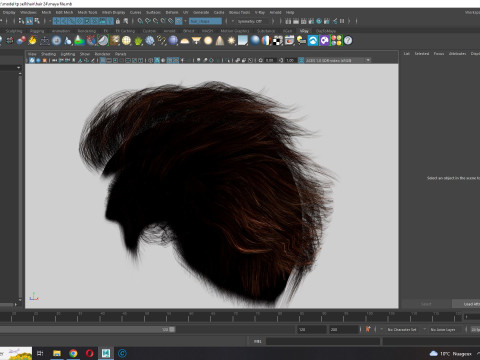Screen dimensions: 480x360
Task: Click the green heat-map flask shelf icon
Action: (79, 41)
